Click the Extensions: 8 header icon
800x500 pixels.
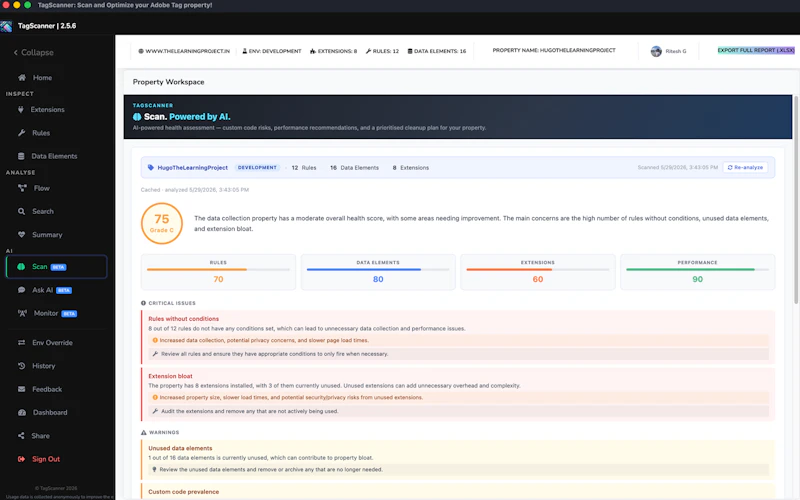pyautogui.click(x=313, y=51)
